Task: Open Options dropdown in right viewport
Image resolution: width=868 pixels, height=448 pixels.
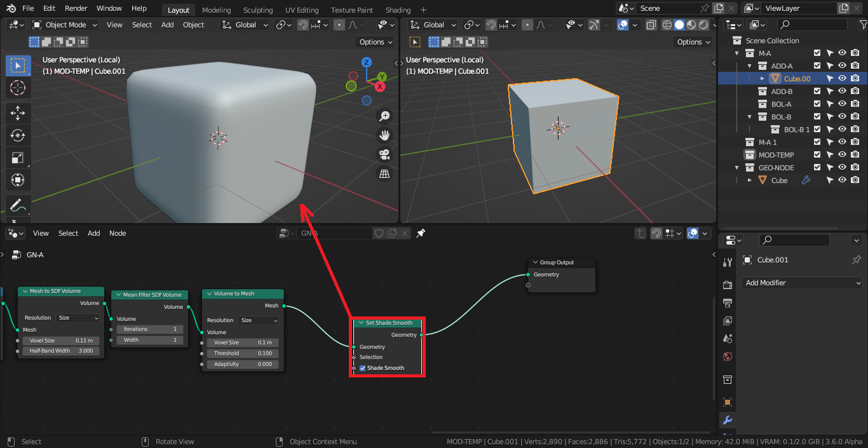Action: (693, 42)
